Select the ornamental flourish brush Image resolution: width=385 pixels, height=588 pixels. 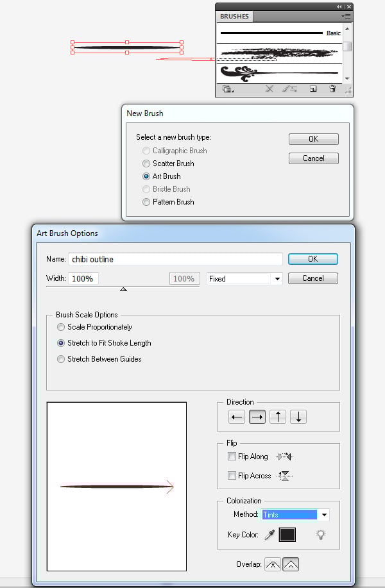tap(280, 74)
